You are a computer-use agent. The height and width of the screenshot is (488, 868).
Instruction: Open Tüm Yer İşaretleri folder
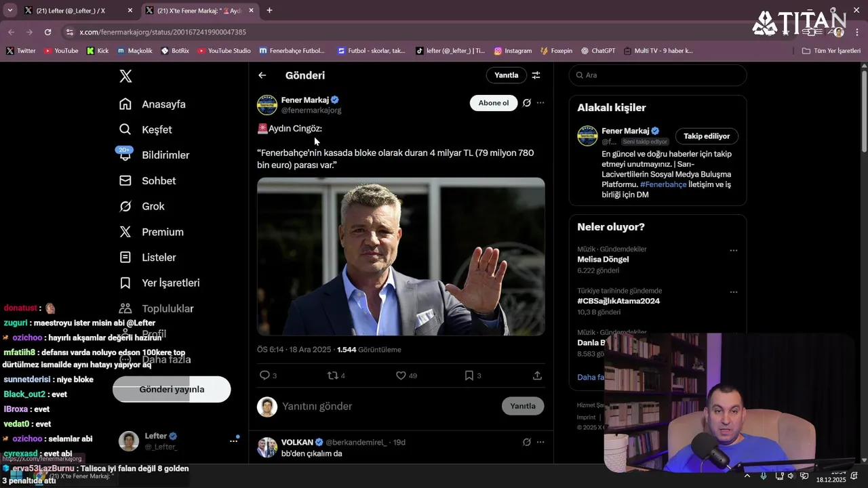[x=831, y=51]
